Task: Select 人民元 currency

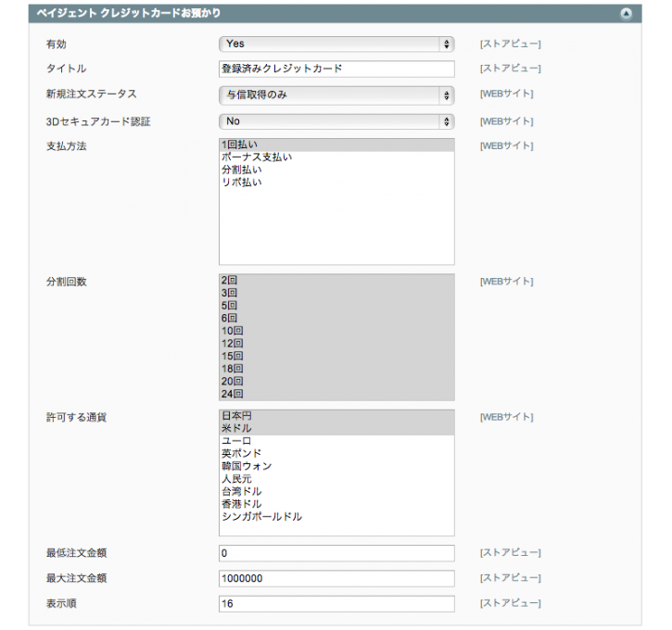Action: pos(336,479)
